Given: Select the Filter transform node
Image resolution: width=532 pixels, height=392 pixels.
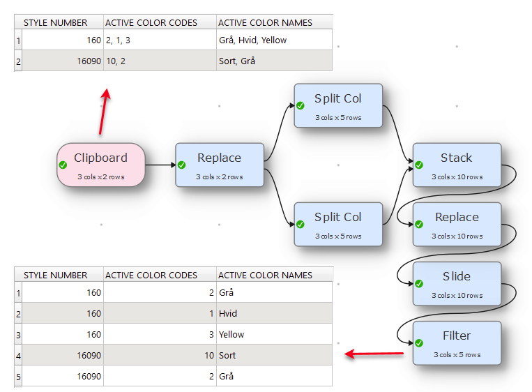Looking at the screenshot, I should pos(457,343).
